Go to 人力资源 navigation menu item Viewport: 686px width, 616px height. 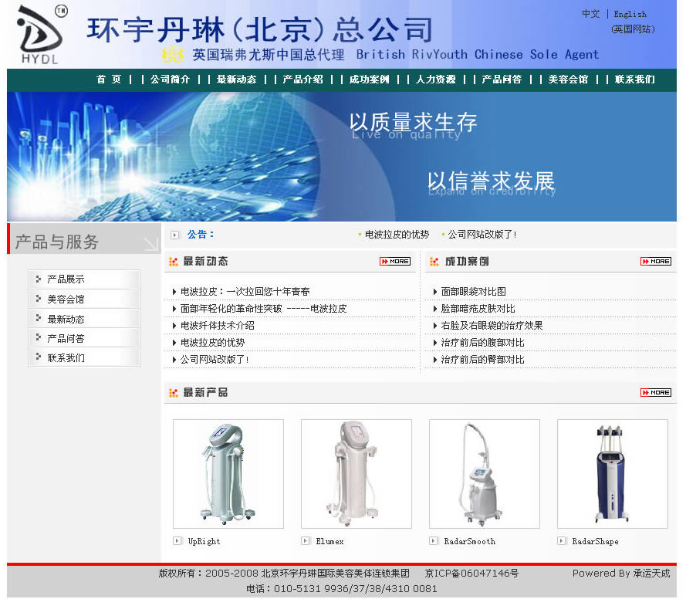pyautogui.click(x=435, y=80)
